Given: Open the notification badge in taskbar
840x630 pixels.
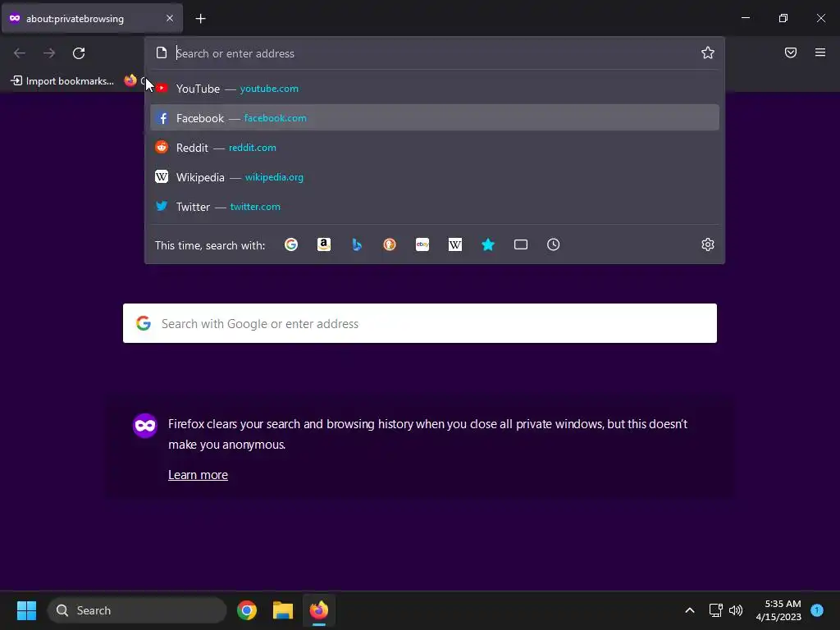Looking at the screenshot, I should click(817, 610).
